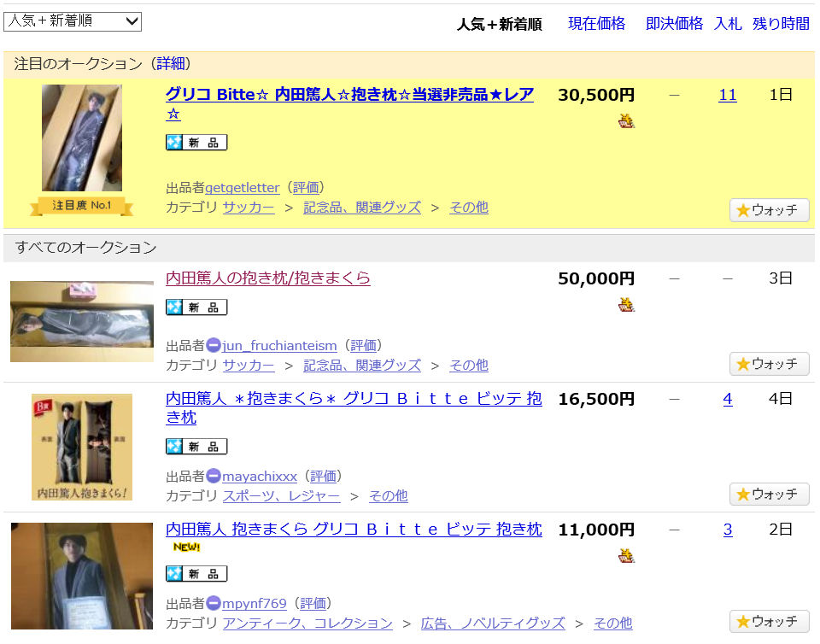The height and width of the screenshot is (644, 820).
Task: Click the 注目度 No.1 ribbon badge
Action: pyautogui.click(x=82, y=206)
